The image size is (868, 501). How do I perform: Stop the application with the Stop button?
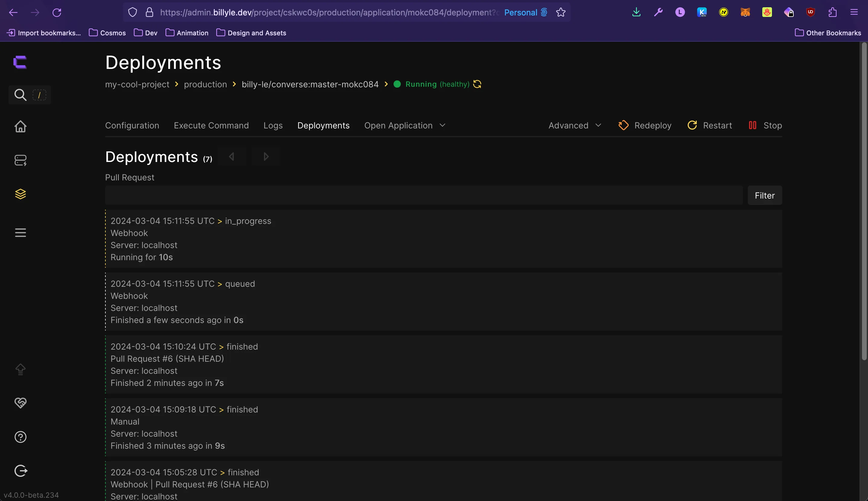click(765, 126)
